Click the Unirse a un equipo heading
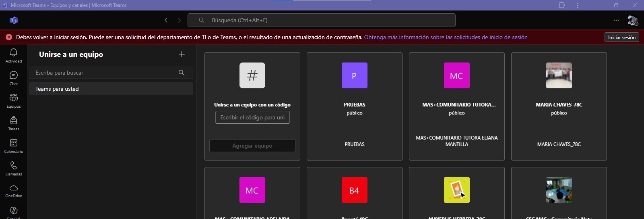644x219 pixels. point(71,54)
